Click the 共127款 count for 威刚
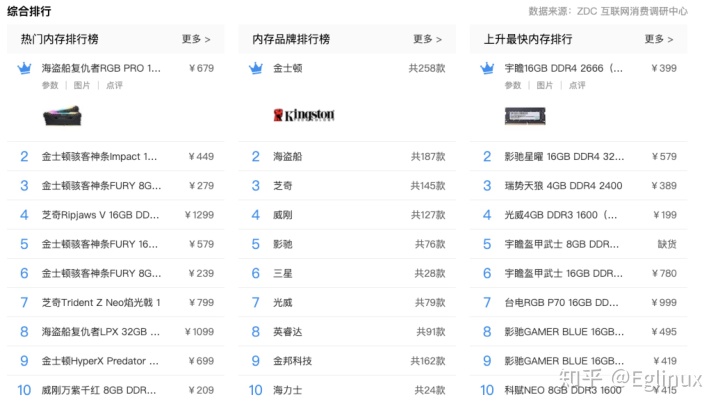The width and height of the screenshot is (720, 411). click(x=428, y=215)
